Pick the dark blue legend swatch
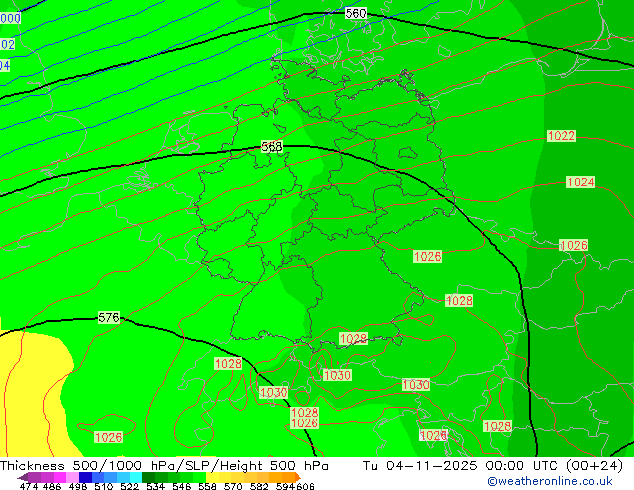This screenshot has width=634, height=490. point(85,477)
